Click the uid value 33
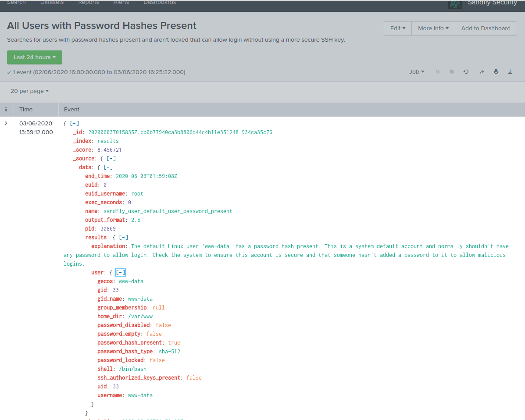This screenshot has height=420, width=525. (116, 387)
